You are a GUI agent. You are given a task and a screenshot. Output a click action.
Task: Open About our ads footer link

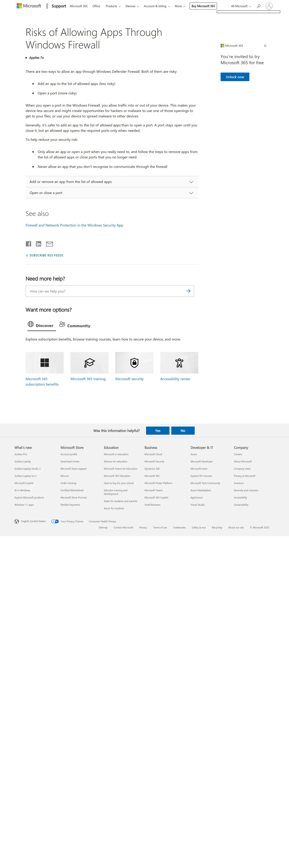click(x=236, y=527)
